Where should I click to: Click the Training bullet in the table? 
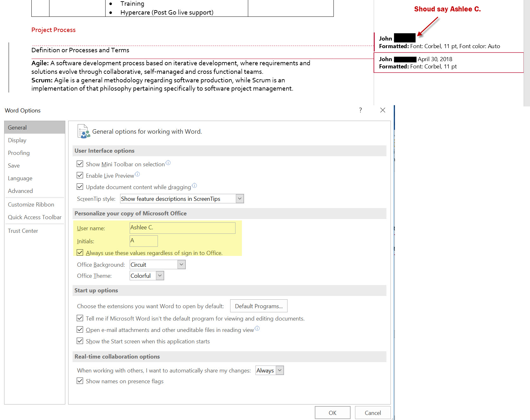[132, 4]
